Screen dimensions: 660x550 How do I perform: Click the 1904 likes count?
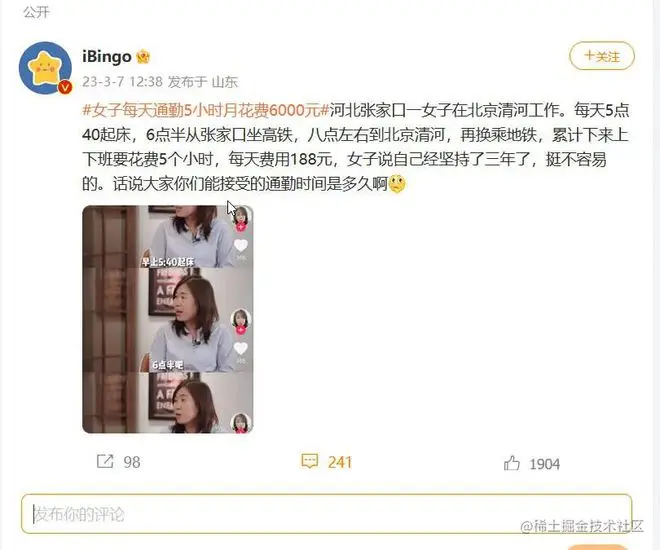(545, 464)
